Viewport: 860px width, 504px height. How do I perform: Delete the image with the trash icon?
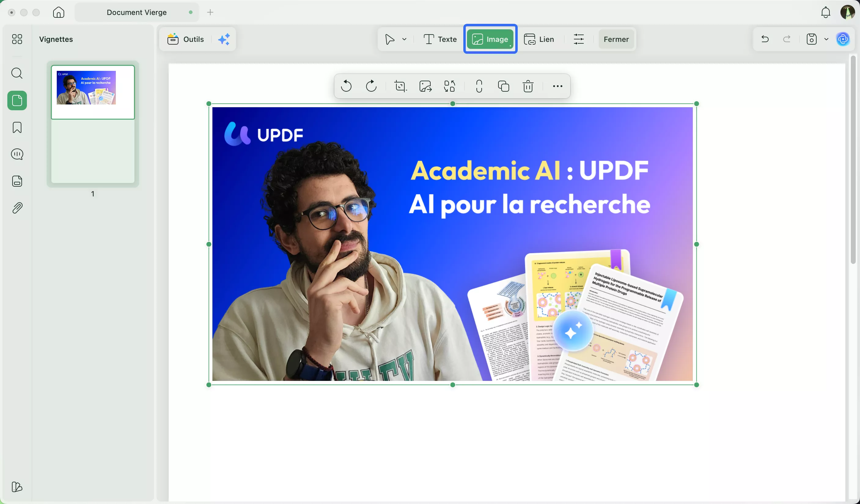527,86
